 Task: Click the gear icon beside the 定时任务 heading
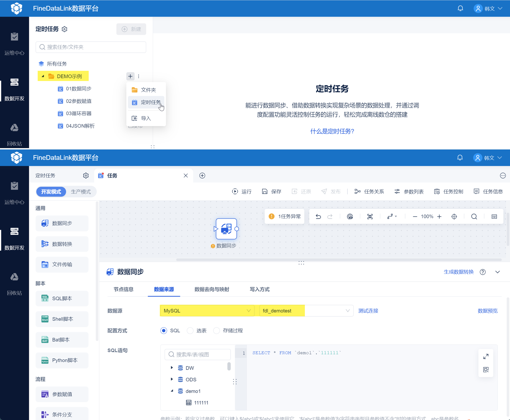point(65,29)
